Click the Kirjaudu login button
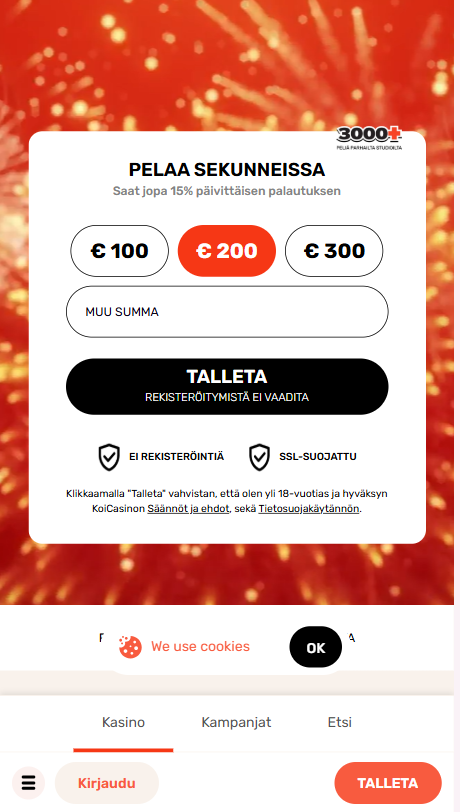 (107, 783)
